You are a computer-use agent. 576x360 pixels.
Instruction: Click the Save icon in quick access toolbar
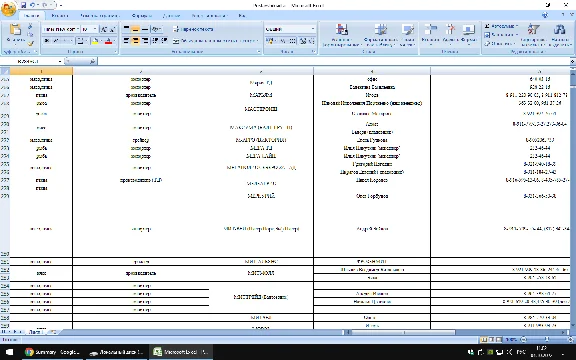[x=24, y=5]
